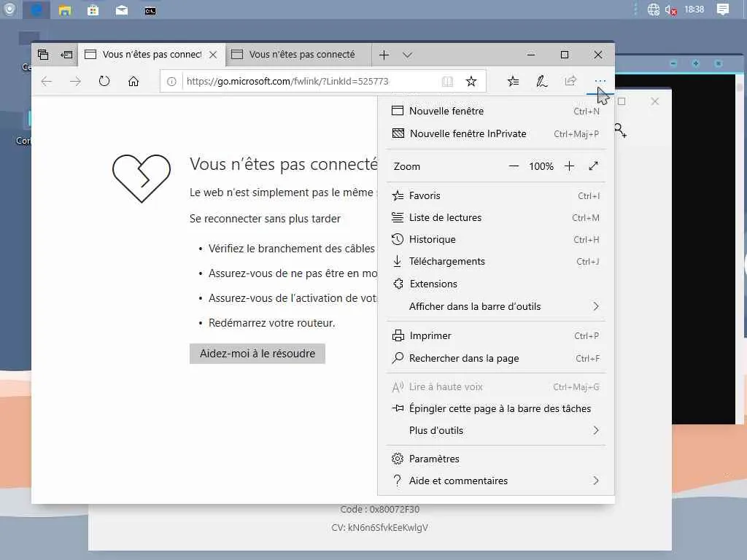Viewport: 747px width, 560px height.
Task: Open the set-aside tabs icon
Action: [x=43, y=55]
